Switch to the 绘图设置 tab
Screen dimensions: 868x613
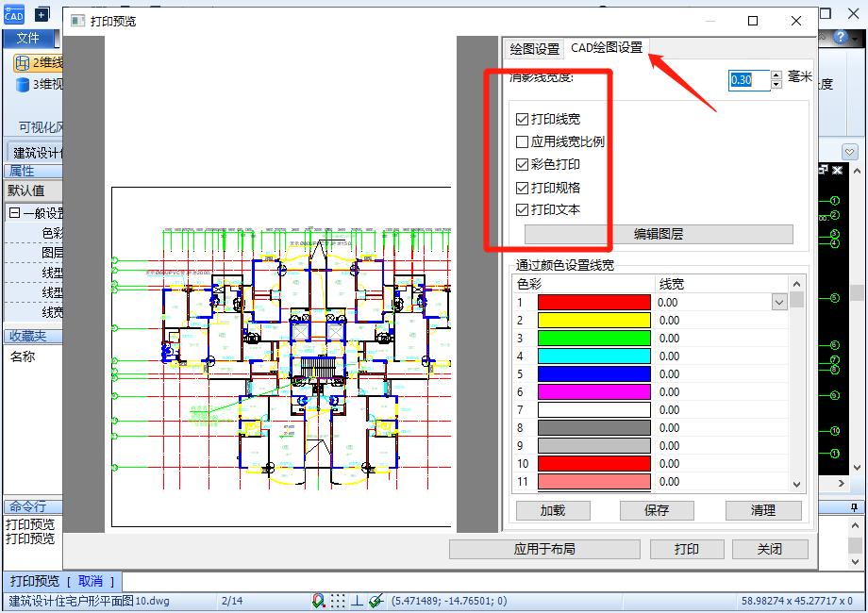(534, 49)
